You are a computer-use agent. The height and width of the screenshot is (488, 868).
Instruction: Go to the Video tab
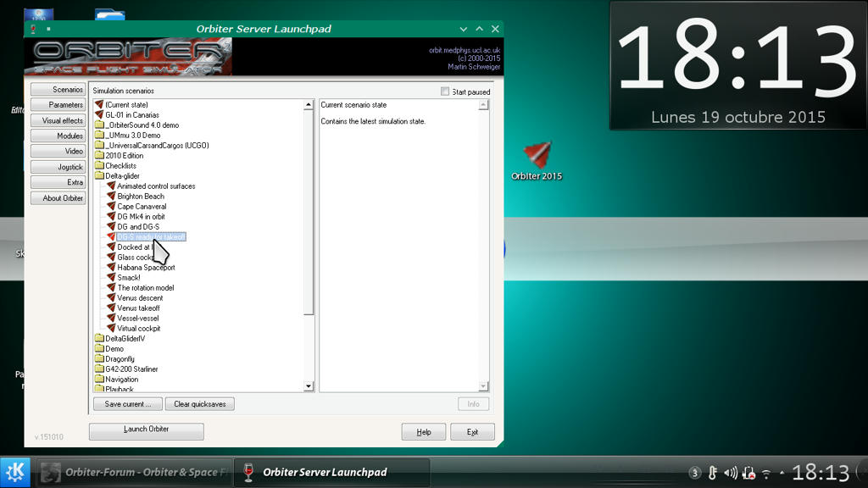tap(58, 151)
